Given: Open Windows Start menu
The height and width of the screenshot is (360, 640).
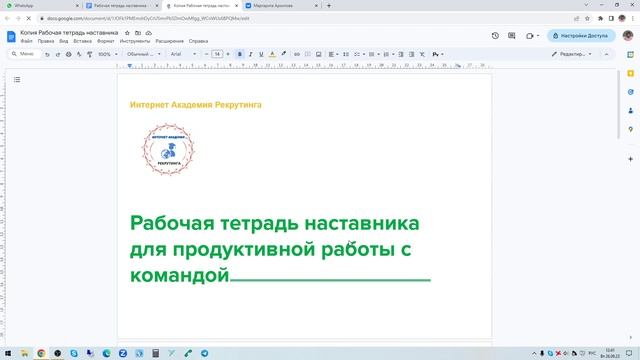Looking at the screenshot, I should [x=8, y=353].
